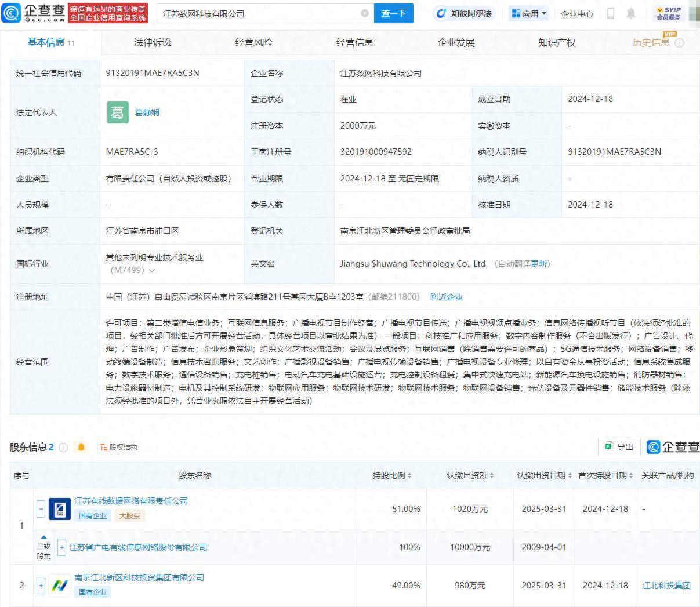700x607 pixels.
Task: Open 股权结构 equity structure view
Action: [118, 447]
